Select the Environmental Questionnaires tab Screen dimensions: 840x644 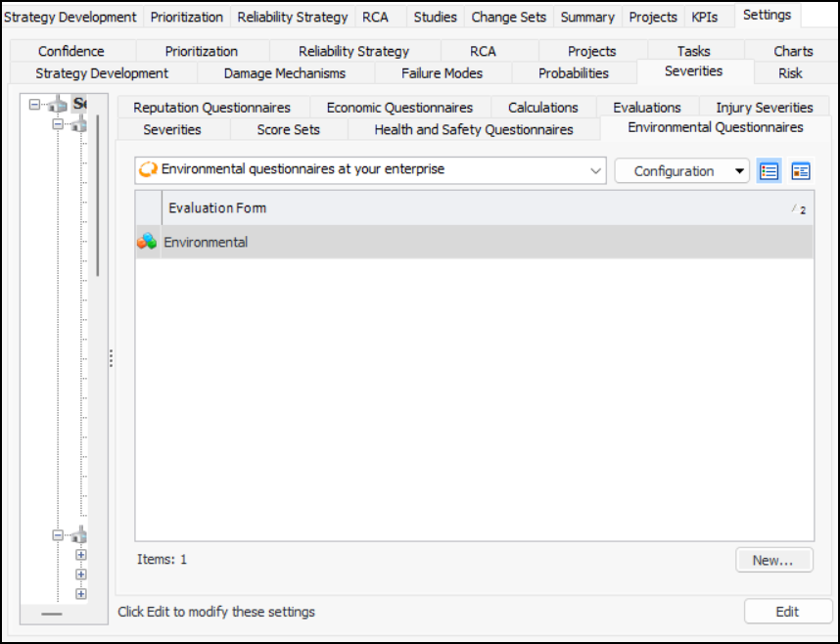pyautogui.click(x=716, y=127)
